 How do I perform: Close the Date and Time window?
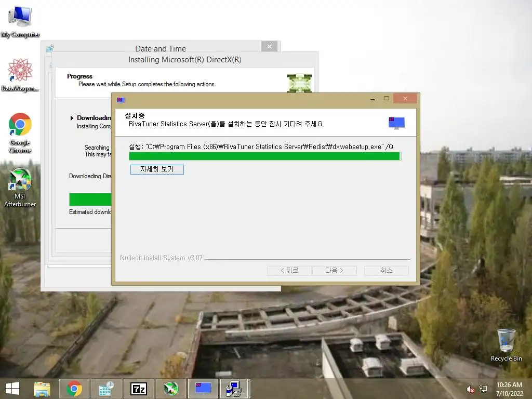coord(270,46)
